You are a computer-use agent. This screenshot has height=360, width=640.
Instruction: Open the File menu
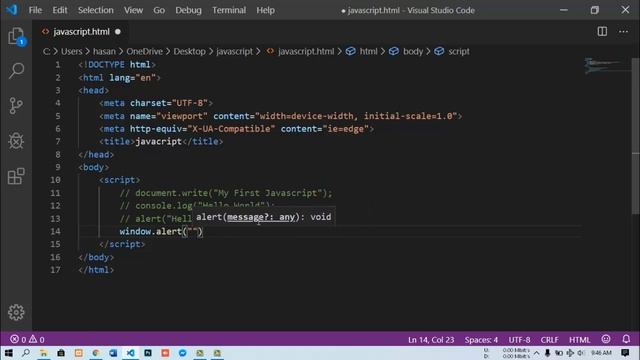point(35,10)
